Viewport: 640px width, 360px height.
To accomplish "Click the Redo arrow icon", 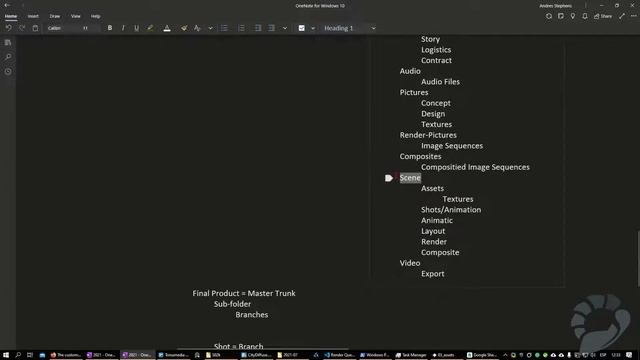I will (22, 28).
